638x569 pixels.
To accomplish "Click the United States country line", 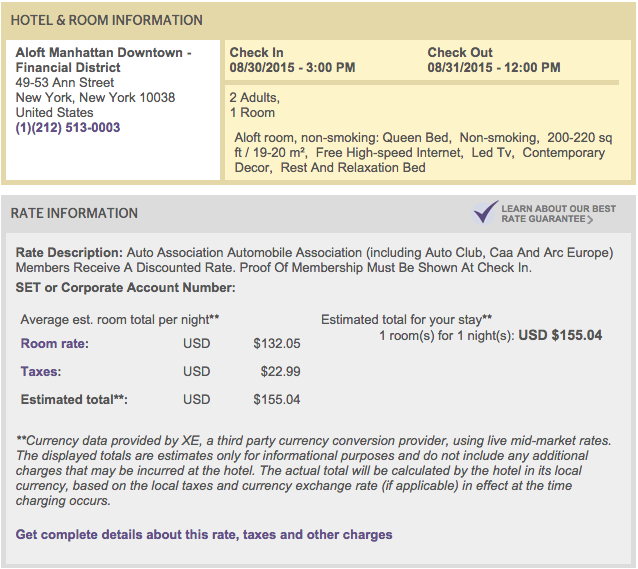I will [55, 113].
